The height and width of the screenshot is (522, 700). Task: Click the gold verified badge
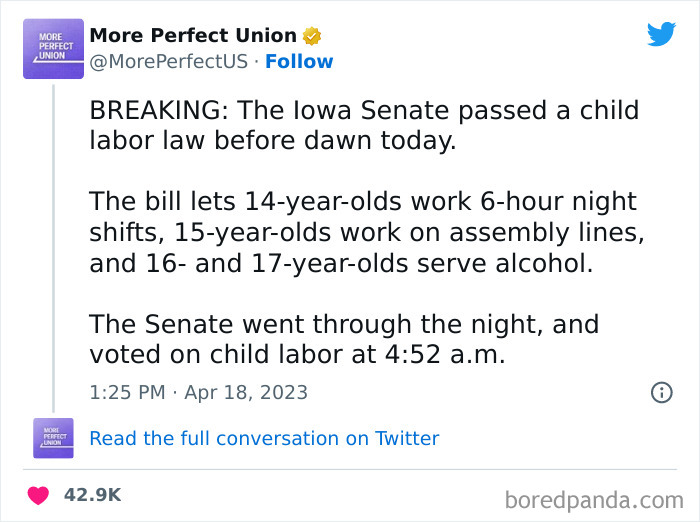click(312, 36)
